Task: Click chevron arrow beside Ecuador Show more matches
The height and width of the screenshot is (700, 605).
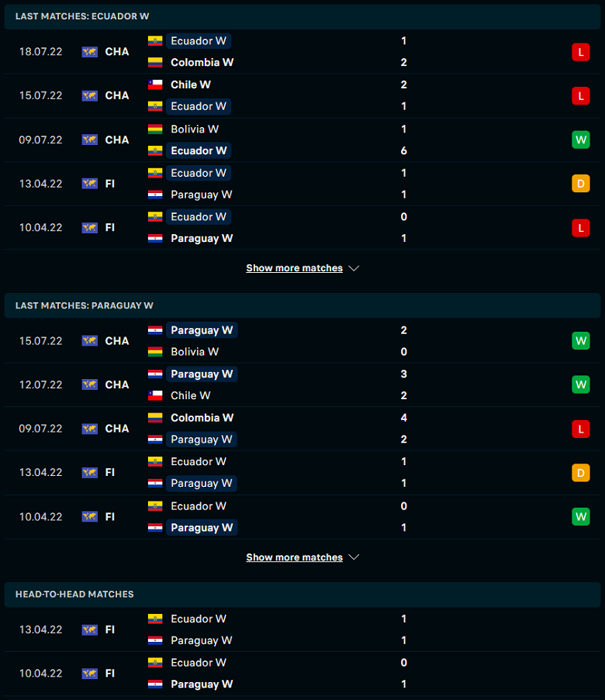Action: (x=354, y=268)
